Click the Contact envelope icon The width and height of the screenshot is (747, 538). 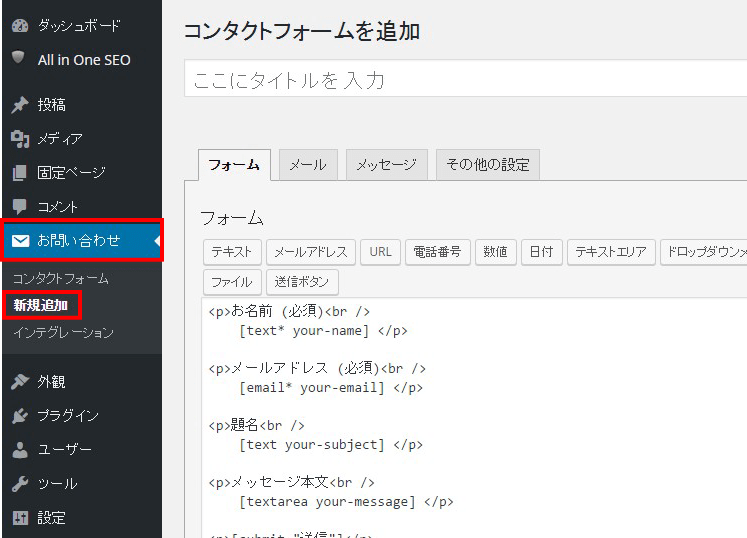pyautogui.click(x=20, y=241)
